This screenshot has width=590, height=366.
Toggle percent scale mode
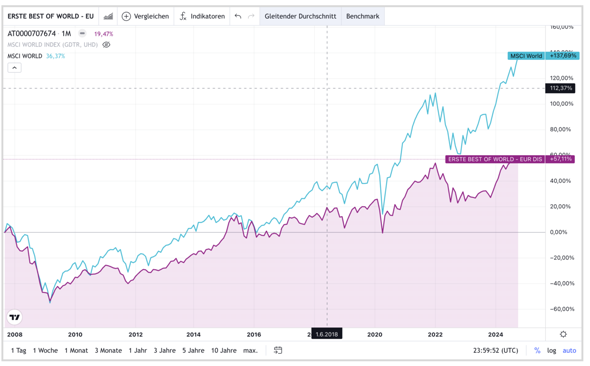[537, 350]
